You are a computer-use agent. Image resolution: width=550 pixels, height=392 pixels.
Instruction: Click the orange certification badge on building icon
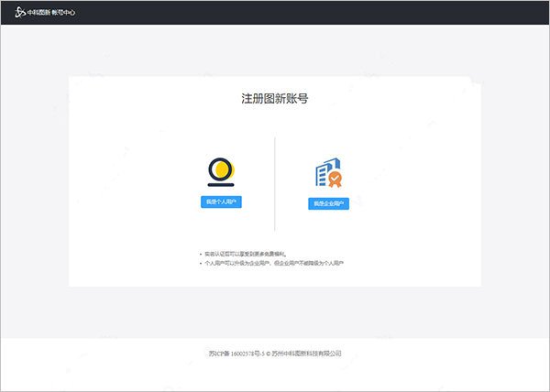point(335,179)
